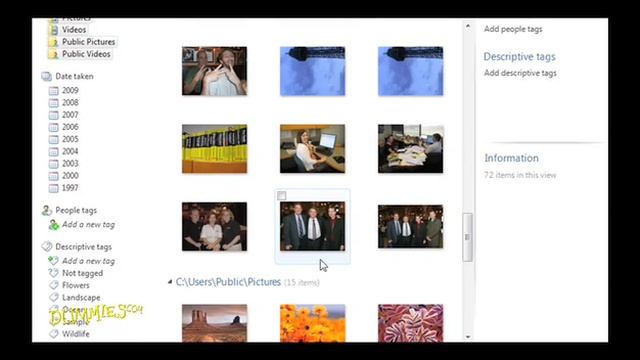
Task: Select the three men in suits thumbnail
Action: [312, 227]
